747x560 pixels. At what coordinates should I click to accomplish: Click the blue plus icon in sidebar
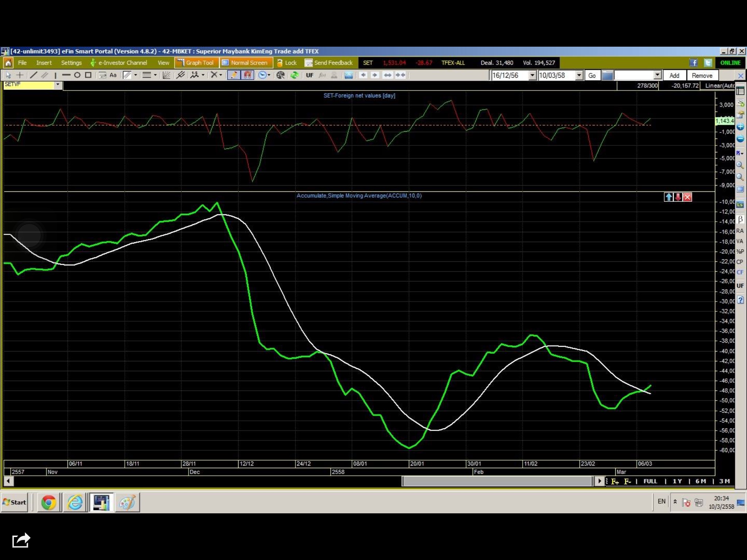pyautogui.click(x=740, y=127)
